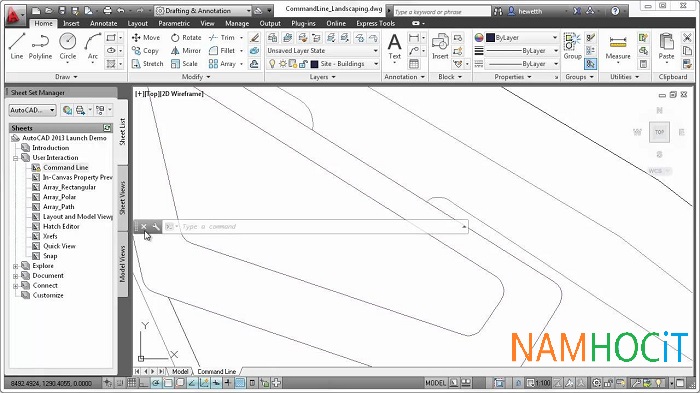This screenshot has width=700, height=393.
Task: Open the Layer Properties icon
Action: 272,38
